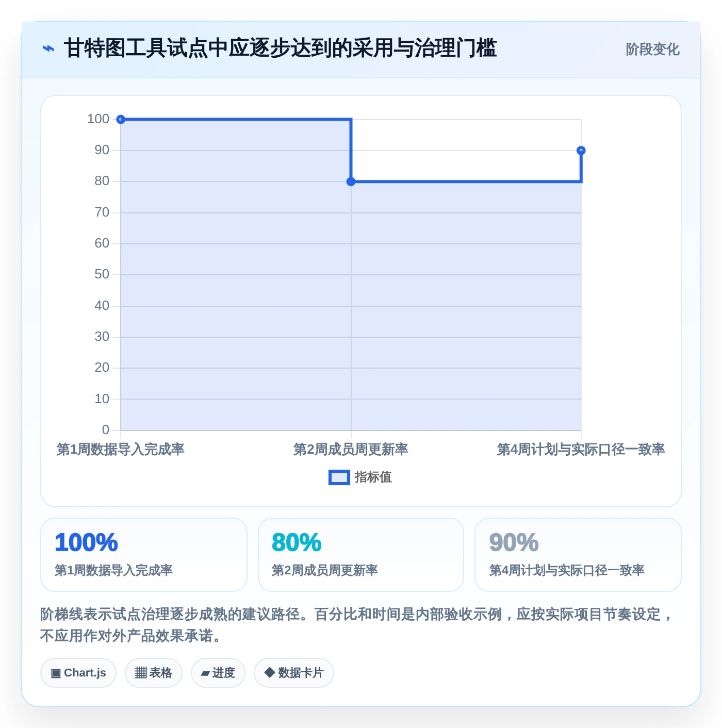The width and height of the screenshot is (722, 728).
Task: Select the chart data point at 90
Action: (x=581, y=151)
